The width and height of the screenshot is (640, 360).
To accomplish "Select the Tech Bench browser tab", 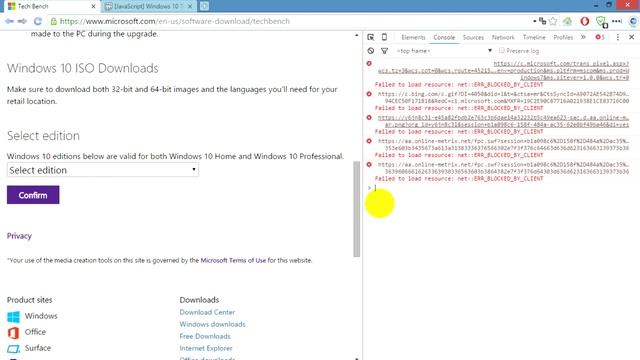I will pos(51,7).
